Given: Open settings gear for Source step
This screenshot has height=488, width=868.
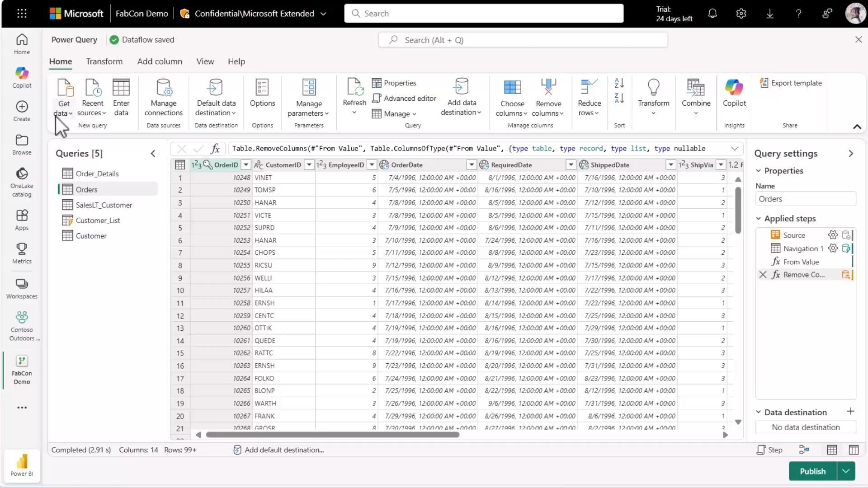Looking at the screenshot, I should pyautogui.click(x=833, y=235).
